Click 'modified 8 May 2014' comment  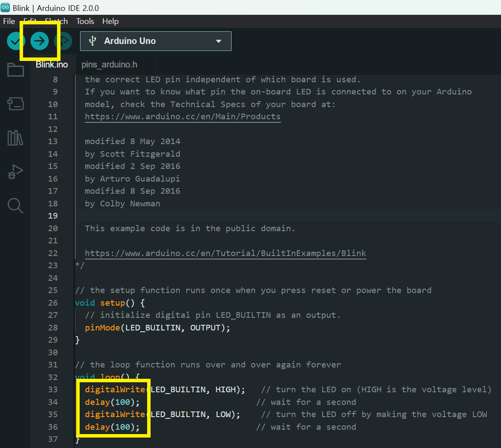click(x=132, y=141)
